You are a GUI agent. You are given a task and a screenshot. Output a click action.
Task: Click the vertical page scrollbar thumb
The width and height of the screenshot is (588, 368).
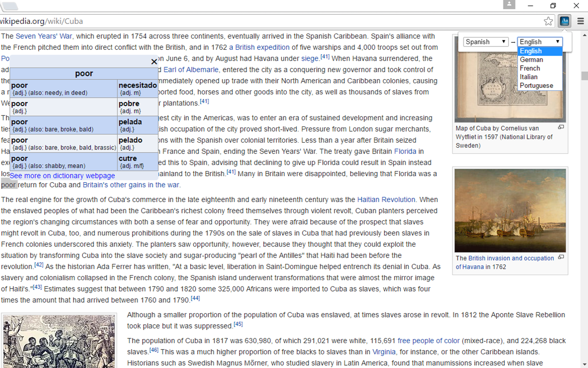(584, 76)
